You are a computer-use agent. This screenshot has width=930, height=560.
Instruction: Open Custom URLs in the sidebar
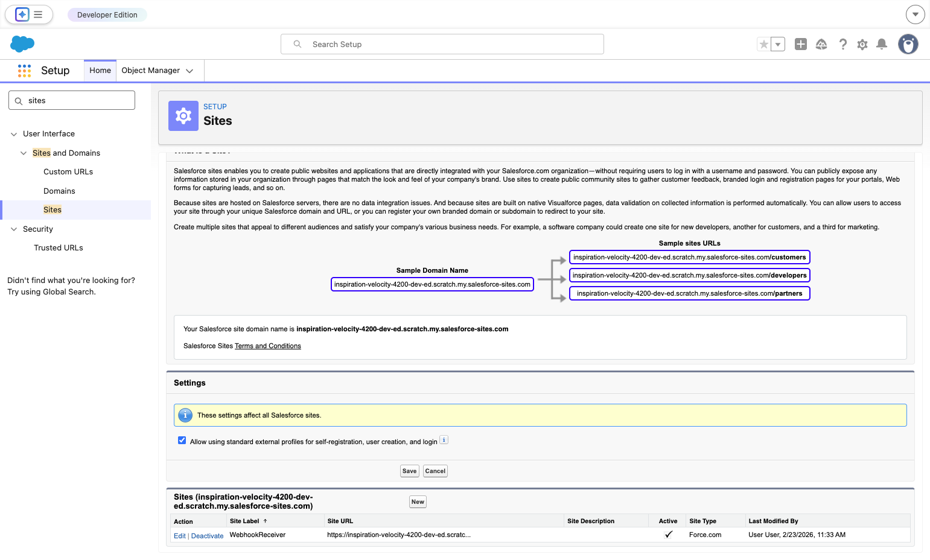[x=68, y=172]
